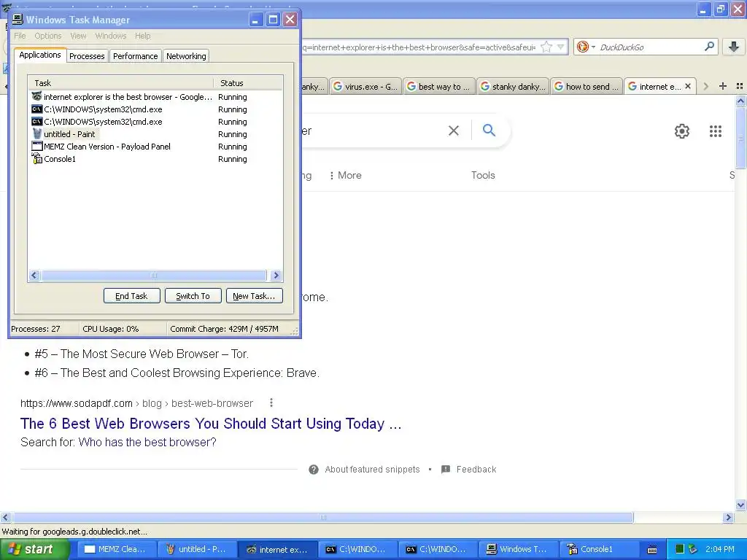The image size is (747, 560).
Task: Click the 2:04 PM clock
Action: click(720, 549)
